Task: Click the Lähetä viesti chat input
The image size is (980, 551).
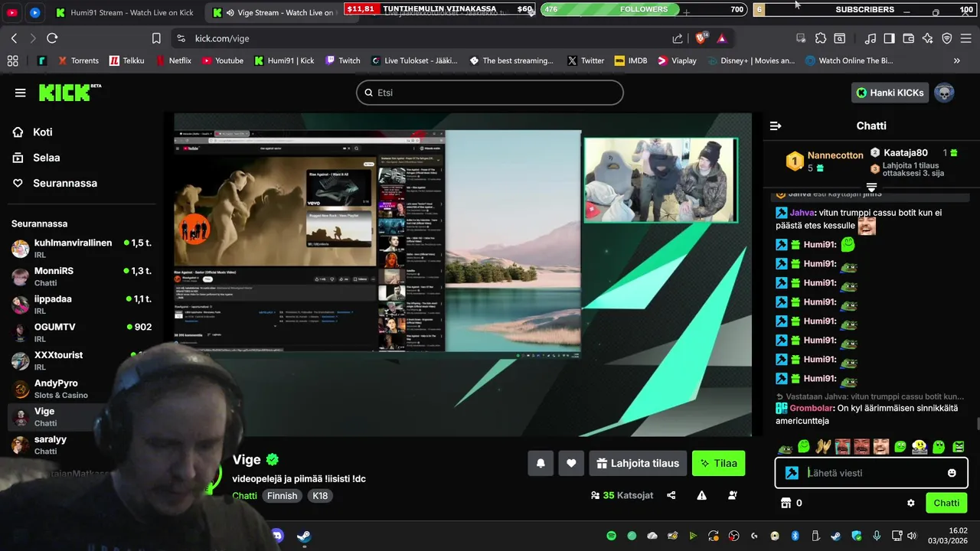Action: 871,473
